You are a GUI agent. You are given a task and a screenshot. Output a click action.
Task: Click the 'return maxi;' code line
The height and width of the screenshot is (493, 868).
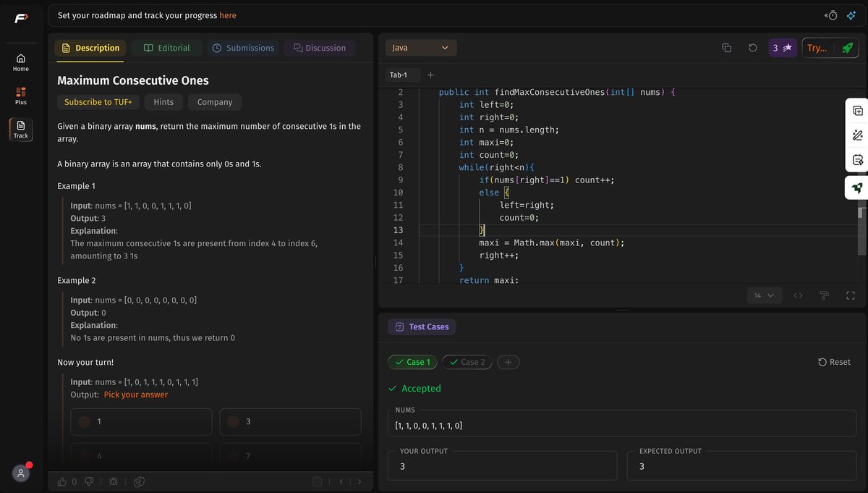[489, 279]
